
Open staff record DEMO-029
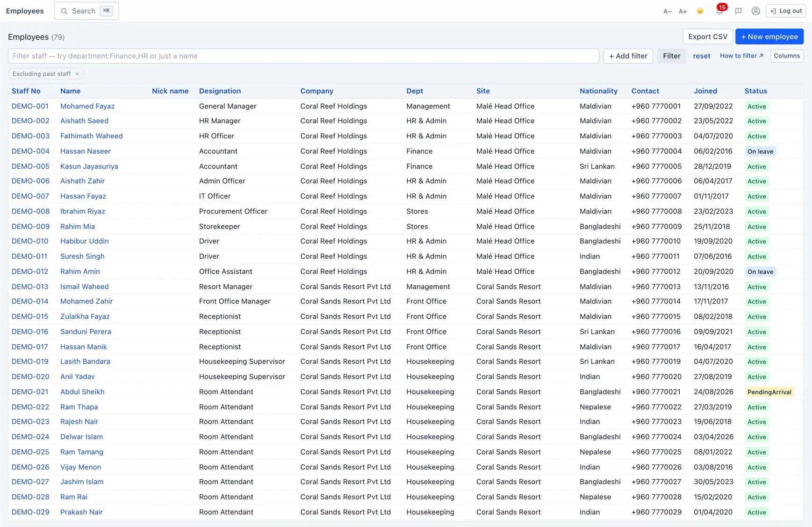pos(30,512)
